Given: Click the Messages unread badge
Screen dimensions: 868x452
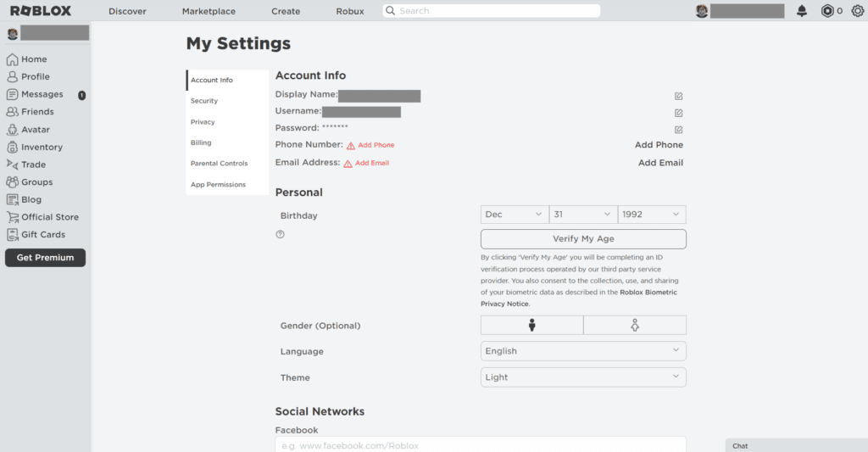Looking at the screenshot, I should click(x=82, y=95).
